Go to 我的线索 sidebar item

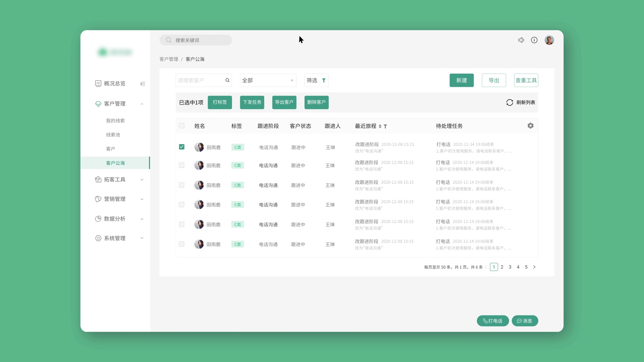click(115, 121)
